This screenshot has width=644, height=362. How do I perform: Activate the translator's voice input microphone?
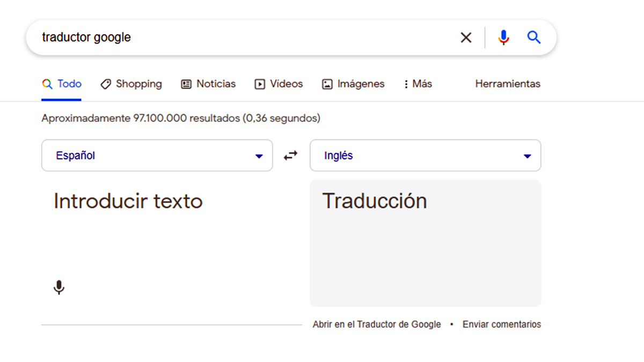click(x=59, y=287)
